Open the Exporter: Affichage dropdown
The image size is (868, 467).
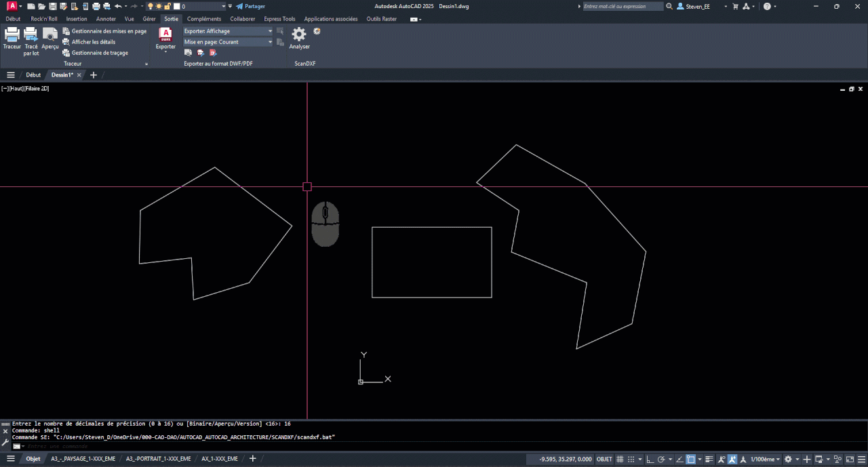[228, 31]
